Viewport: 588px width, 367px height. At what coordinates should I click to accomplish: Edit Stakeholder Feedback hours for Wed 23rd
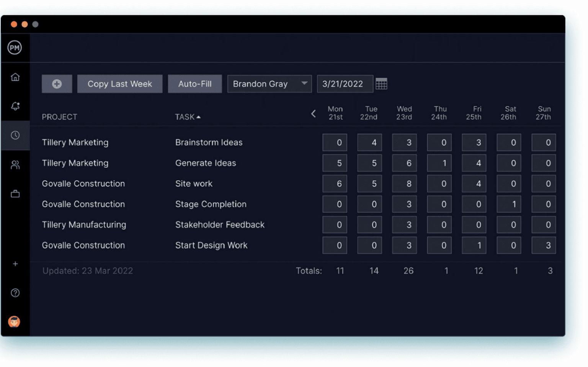point(404,225)
